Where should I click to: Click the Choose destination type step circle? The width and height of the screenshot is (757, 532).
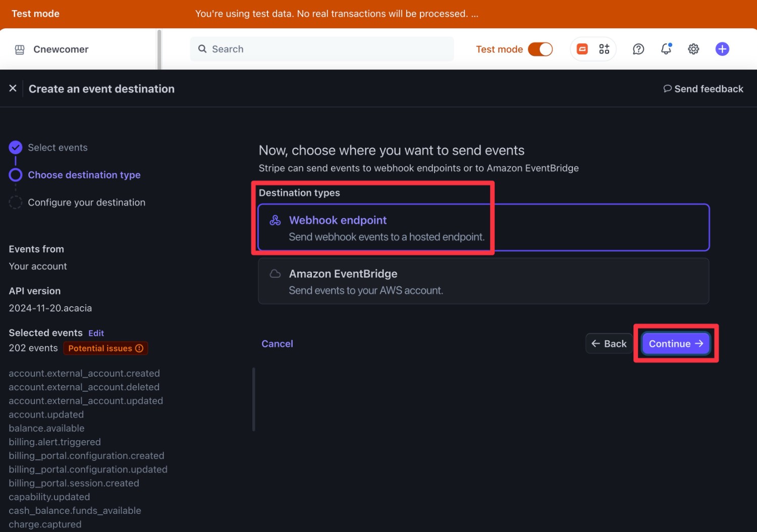(x=16, y=175)
